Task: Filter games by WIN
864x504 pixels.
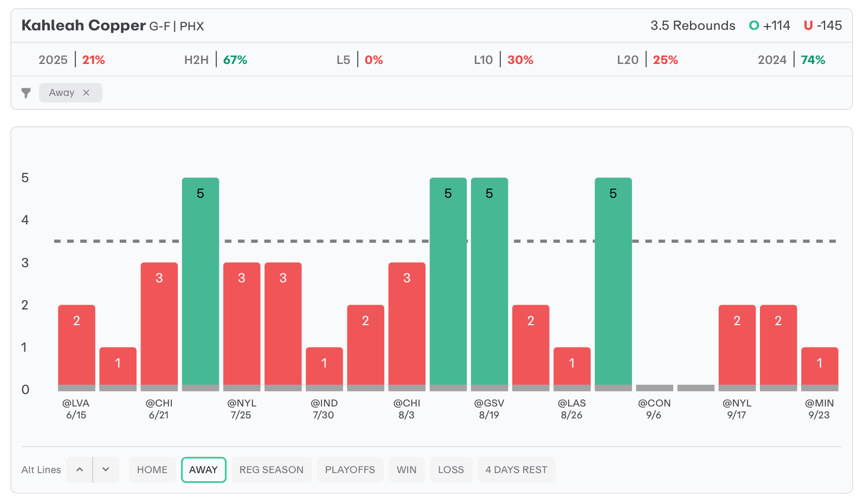Action: click(406, 469)
